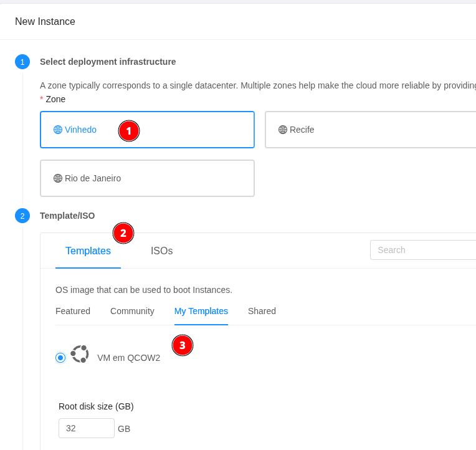
Task: Select the My Templates tab
Action: tap(201, 311)
